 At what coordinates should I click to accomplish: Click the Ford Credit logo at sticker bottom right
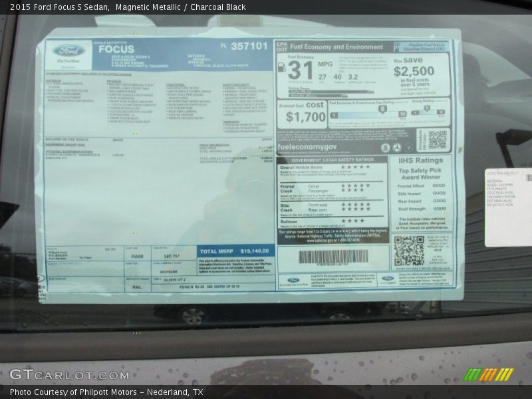[388, 279]
